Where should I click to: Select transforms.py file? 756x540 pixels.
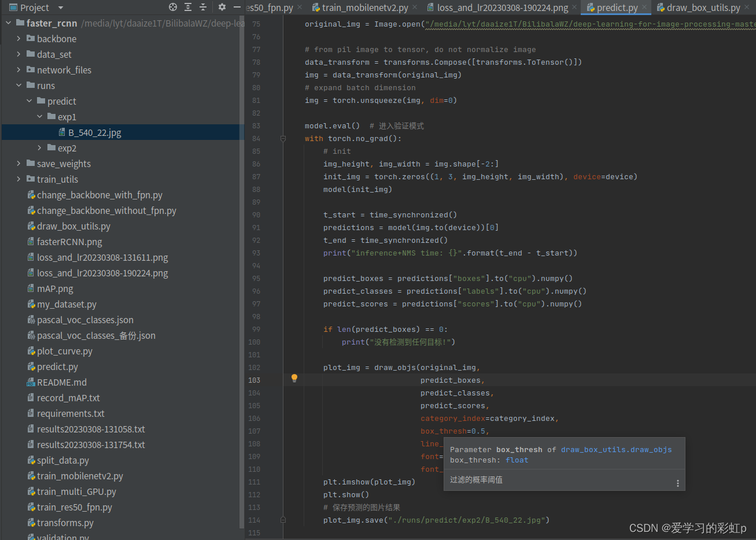tap(65, 523)
